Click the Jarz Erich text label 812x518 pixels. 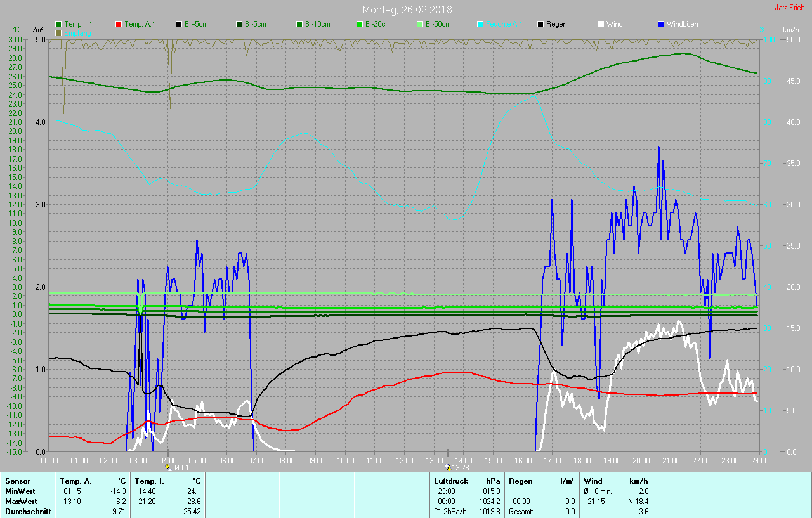tap(789, 8)
